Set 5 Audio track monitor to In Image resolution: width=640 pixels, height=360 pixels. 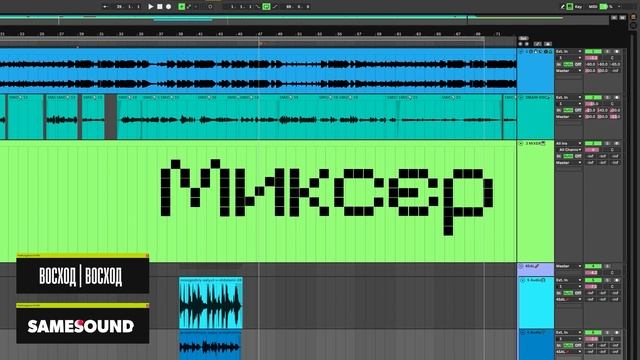[559, 293]
